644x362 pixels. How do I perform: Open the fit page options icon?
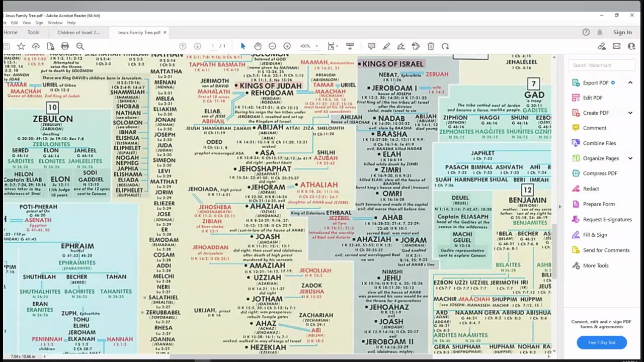[x=332, y=46]
